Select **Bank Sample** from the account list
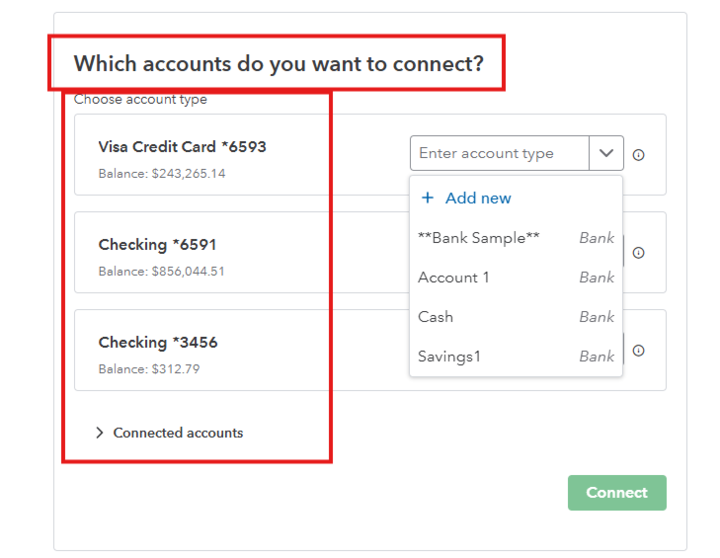The image size is (720, 558). click(479, 238)
